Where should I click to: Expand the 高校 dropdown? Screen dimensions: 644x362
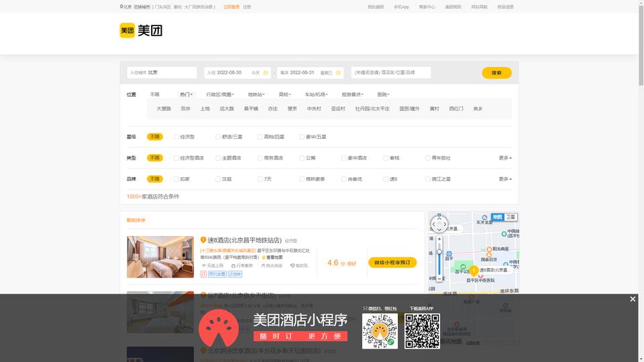(x=284, y=95)
